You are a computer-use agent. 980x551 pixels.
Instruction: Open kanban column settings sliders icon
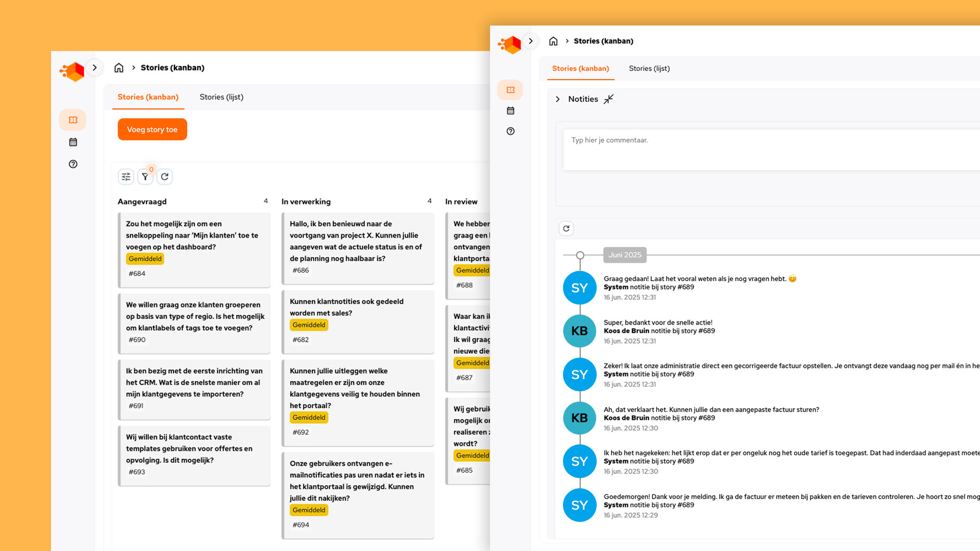pos(126,177)
